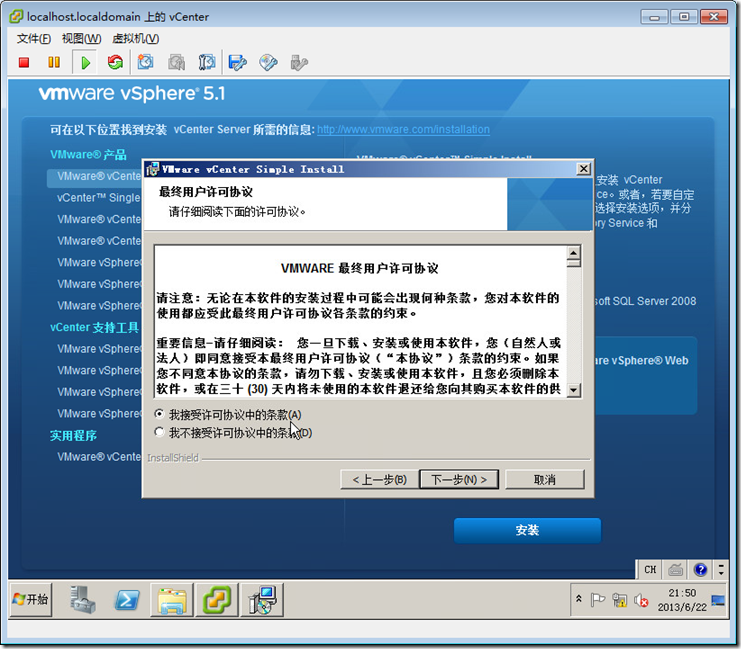The width and height of the screenshot is (741, 649).
Task: Click the Action Center flag tray icon
Action: click(x=597, y=600)
